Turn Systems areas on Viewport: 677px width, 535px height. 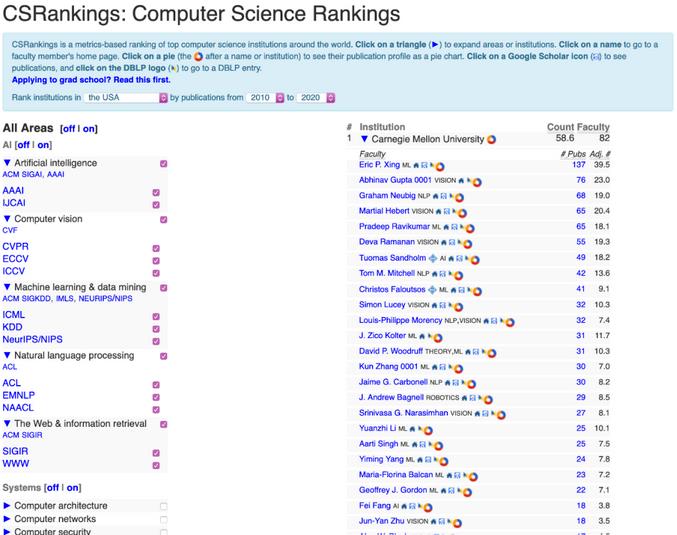73,488
